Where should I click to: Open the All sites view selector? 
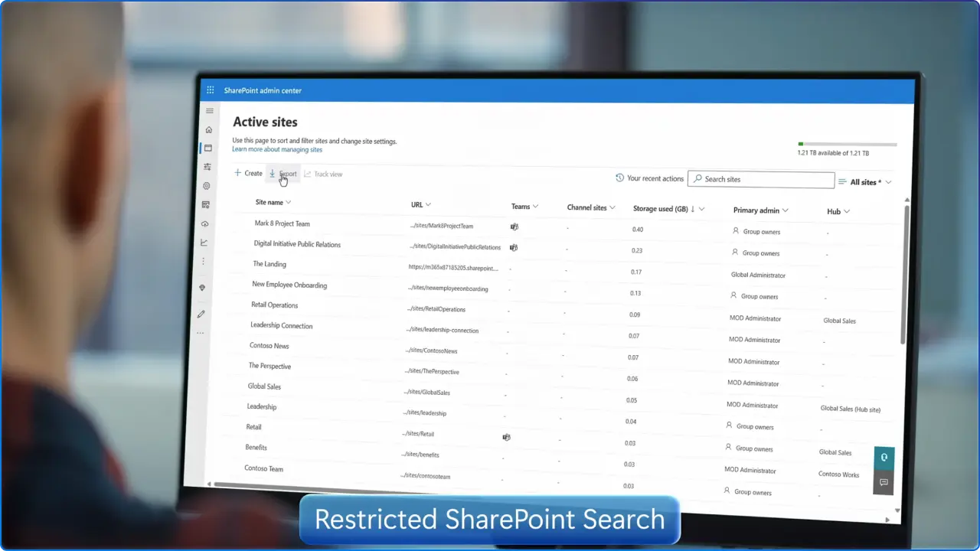click(865, 182)
